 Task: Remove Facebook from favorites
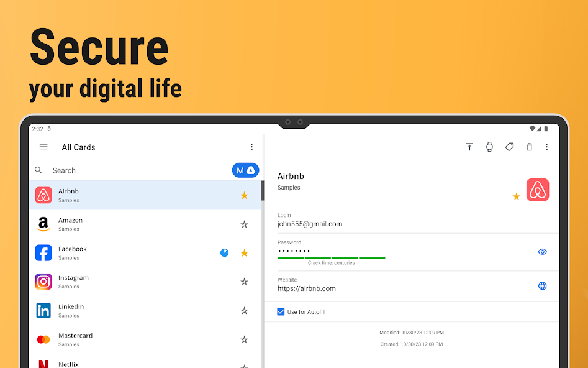click(x=244, y=253)
